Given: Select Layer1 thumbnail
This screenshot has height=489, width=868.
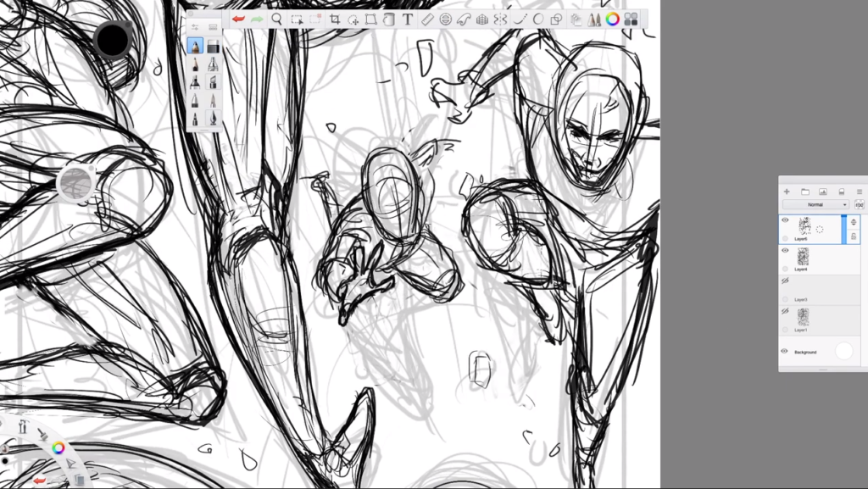Looking at the screenshot, I should pos(803,317).
